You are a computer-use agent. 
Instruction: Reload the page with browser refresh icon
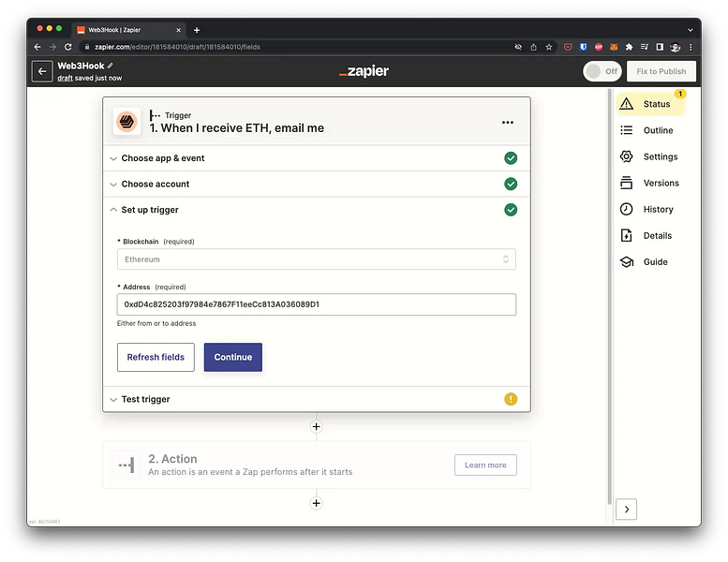(67, 47)
